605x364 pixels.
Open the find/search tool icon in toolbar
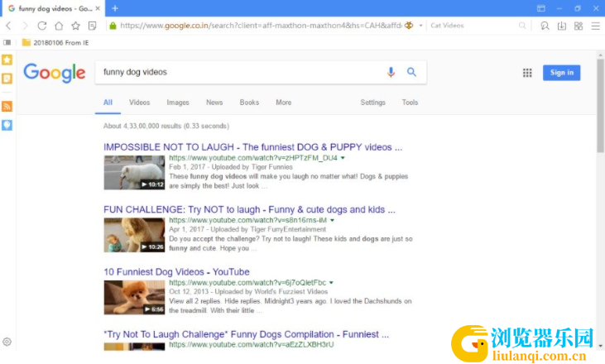545,26
